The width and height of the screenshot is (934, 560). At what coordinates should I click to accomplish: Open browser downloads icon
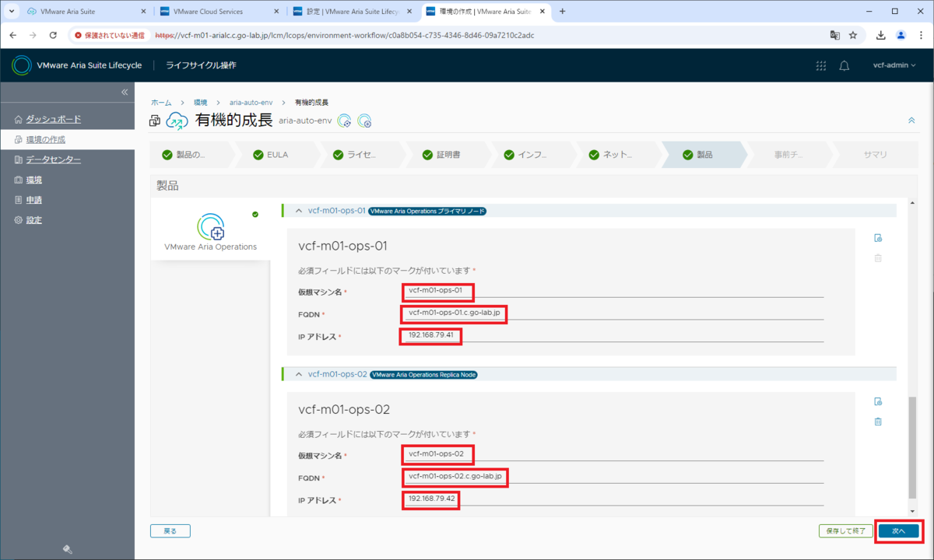click(x=882, y=35)
